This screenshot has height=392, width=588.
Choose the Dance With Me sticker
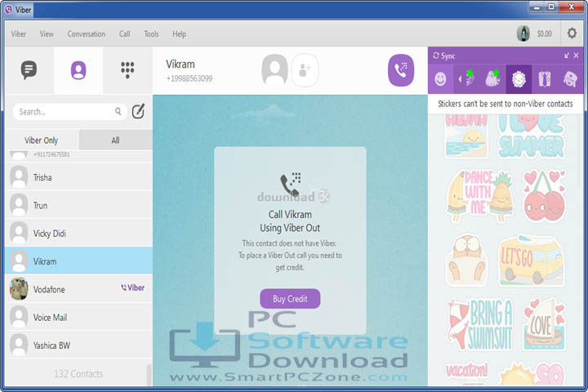pos(479,196)
